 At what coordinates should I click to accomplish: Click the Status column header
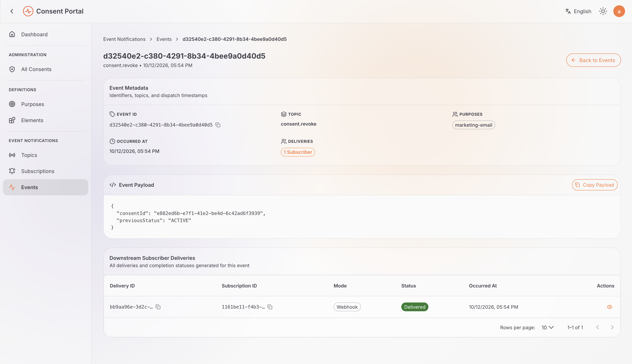(408, 286)
